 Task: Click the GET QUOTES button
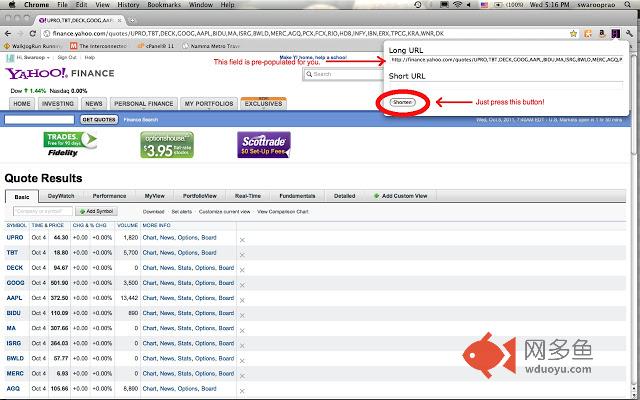tap(99, 120)
